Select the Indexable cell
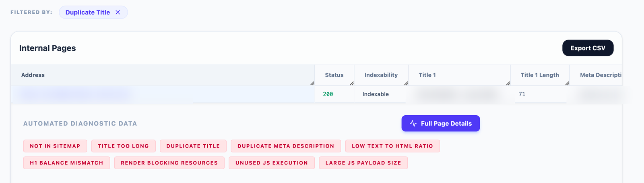Viewport: 644px width, 183px height. coord(381,94)
